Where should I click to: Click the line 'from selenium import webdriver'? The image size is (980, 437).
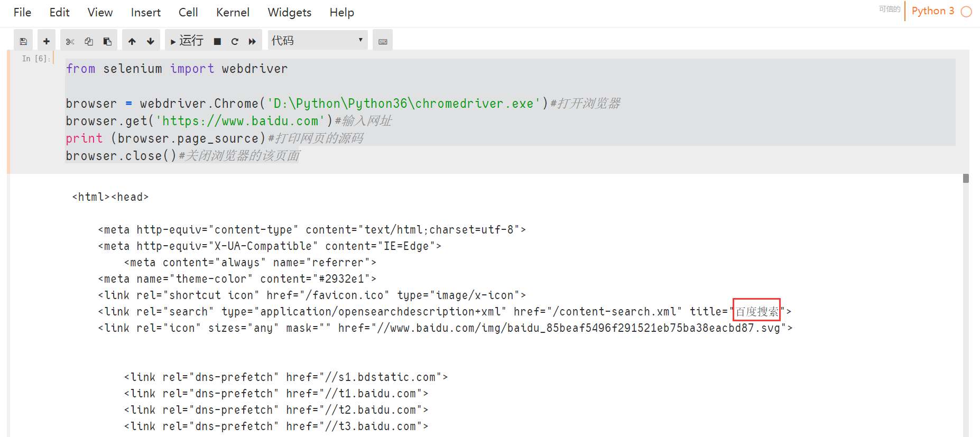click(x=177, y=69)
